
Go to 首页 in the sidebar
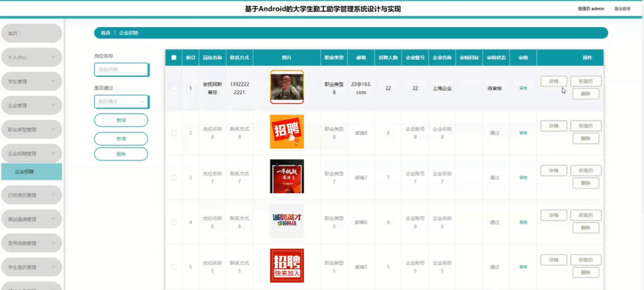tap(32, 33)
